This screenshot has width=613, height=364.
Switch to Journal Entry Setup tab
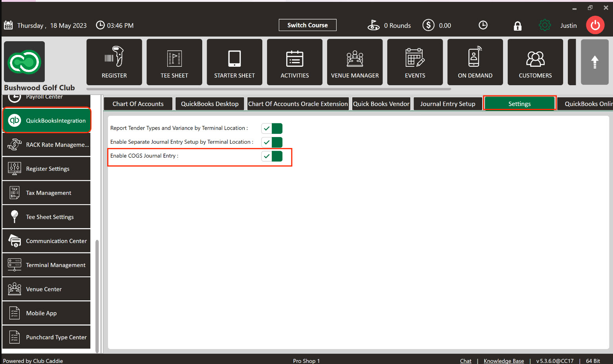point(448,104)
